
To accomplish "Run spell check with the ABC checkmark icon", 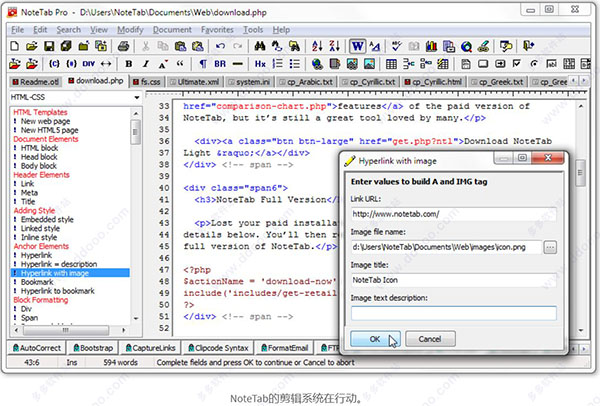I will [x=396, y=46].
